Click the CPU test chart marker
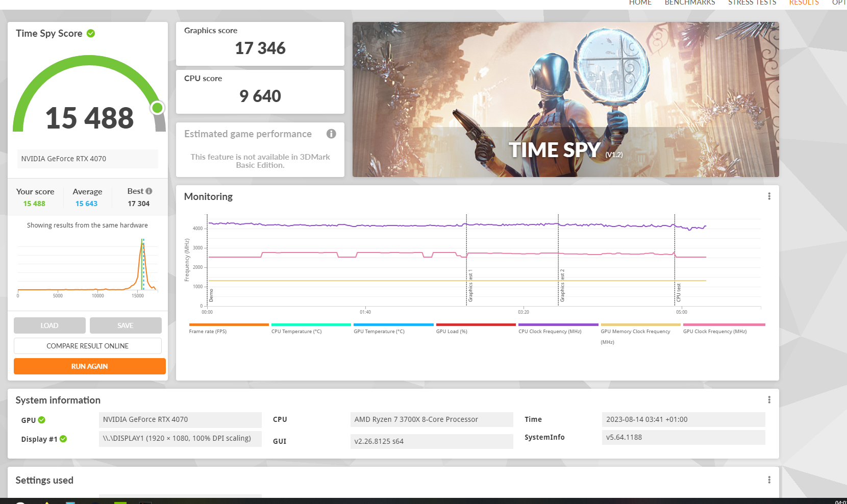847x504 pixels. click(679, 293)
